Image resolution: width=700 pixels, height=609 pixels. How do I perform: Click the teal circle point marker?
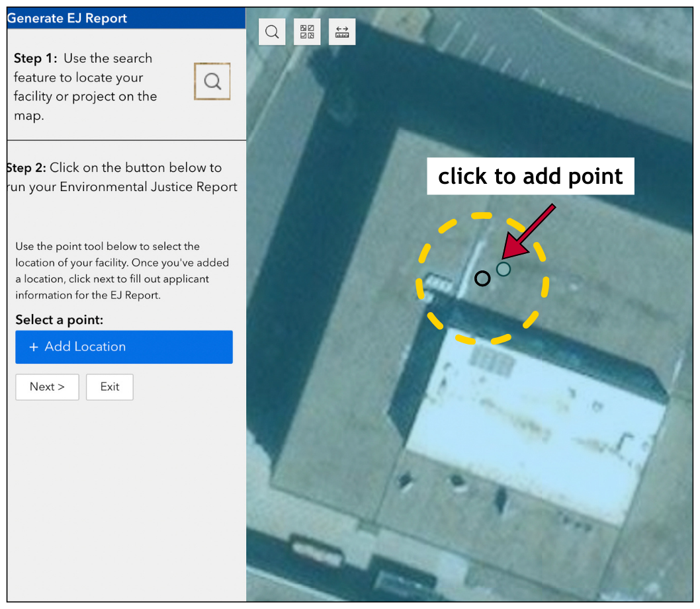[503, 268]
